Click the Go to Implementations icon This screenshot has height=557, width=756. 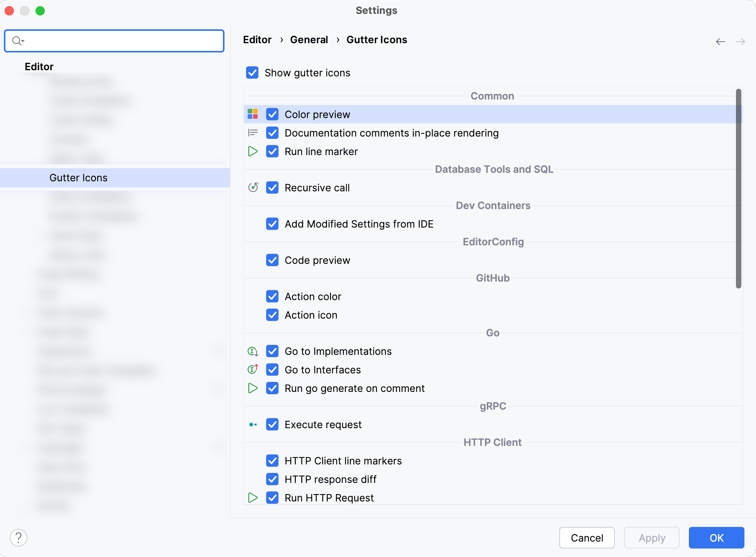(x=253, y=351)
